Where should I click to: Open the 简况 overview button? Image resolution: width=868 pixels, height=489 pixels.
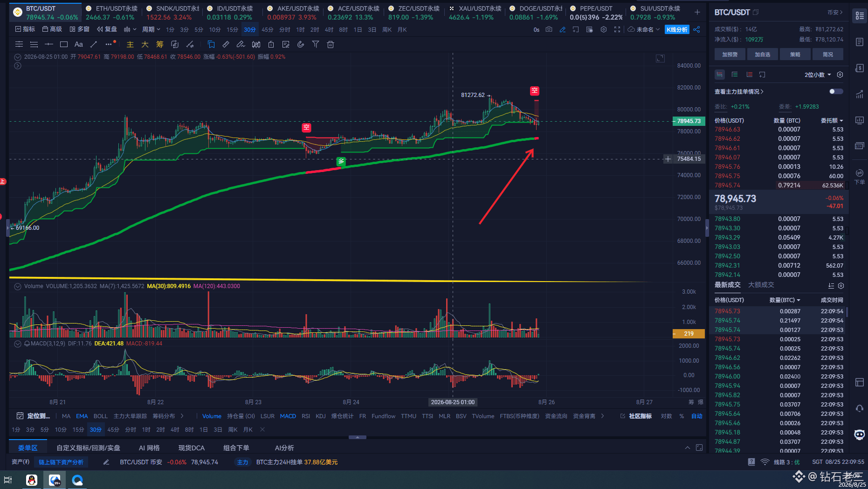(828, 55)
